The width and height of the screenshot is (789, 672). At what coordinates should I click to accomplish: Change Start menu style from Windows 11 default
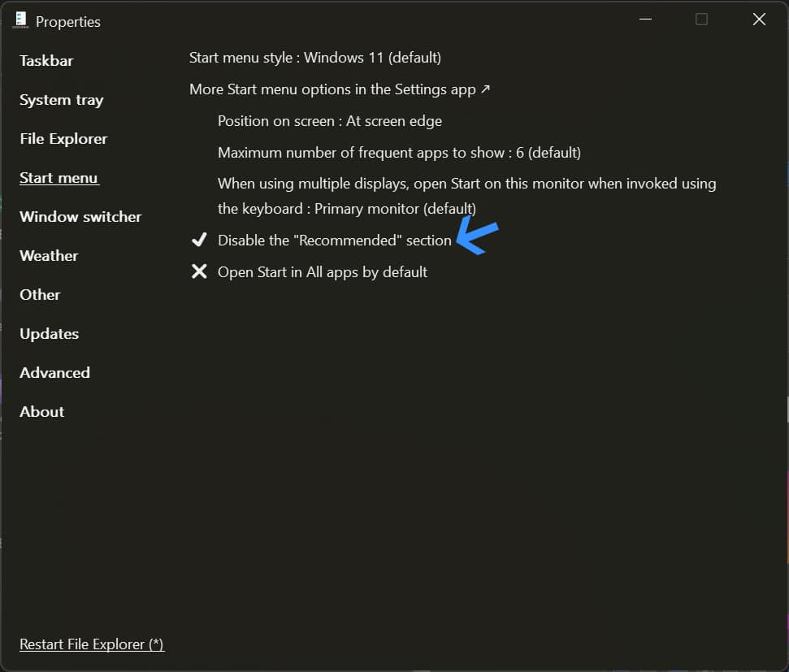(x=314, y=58)
